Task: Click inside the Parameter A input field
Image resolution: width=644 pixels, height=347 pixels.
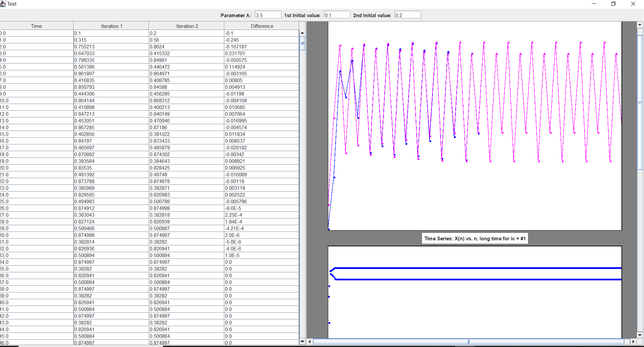Action: pos(268,14)
